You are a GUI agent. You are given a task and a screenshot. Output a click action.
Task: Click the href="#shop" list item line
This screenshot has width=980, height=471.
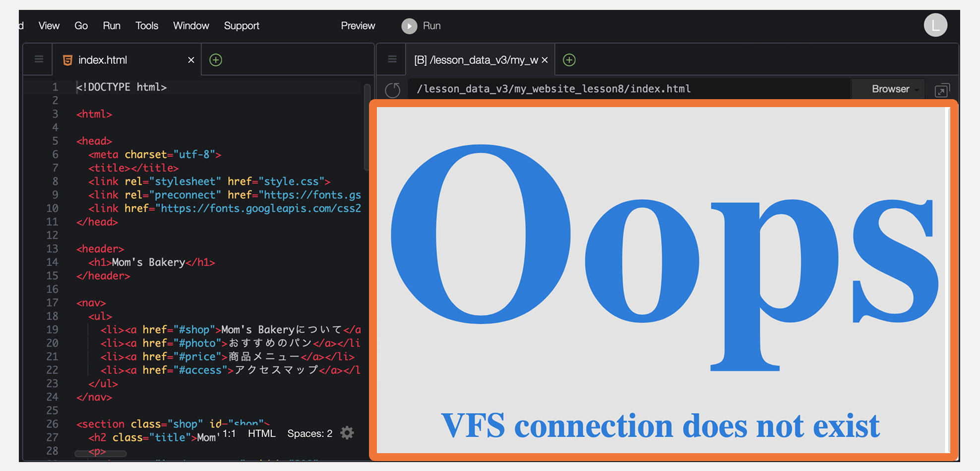[231, 330]
